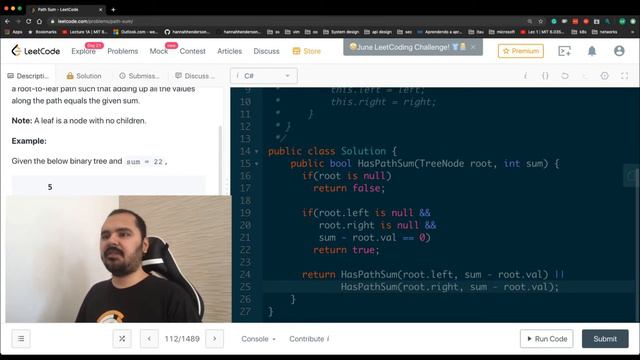Image resolution: width=640 pixels, height=360 pixels.
Task: Click code line 25 with root.right call
Action: coord(449,287)
